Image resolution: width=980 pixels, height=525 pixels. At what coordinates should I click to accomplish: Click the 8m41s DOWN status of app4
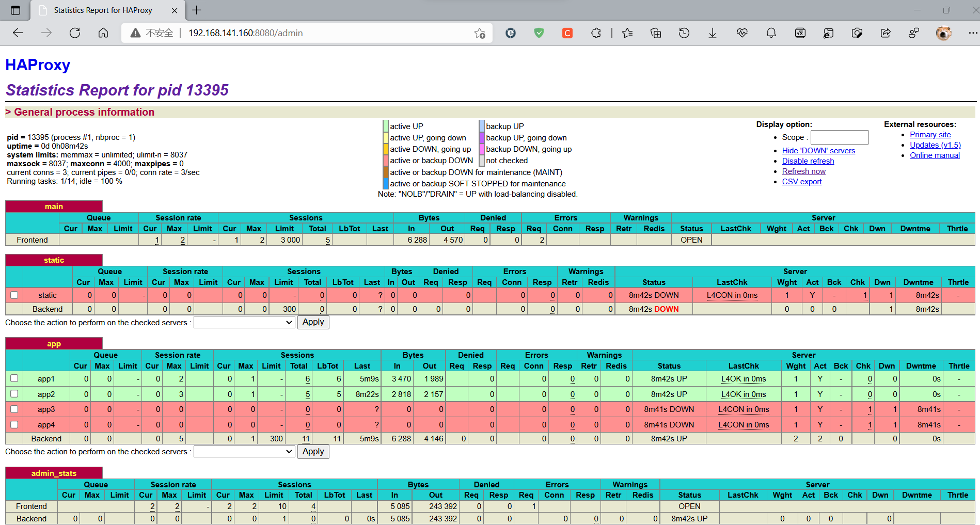[x=669, y=425]
